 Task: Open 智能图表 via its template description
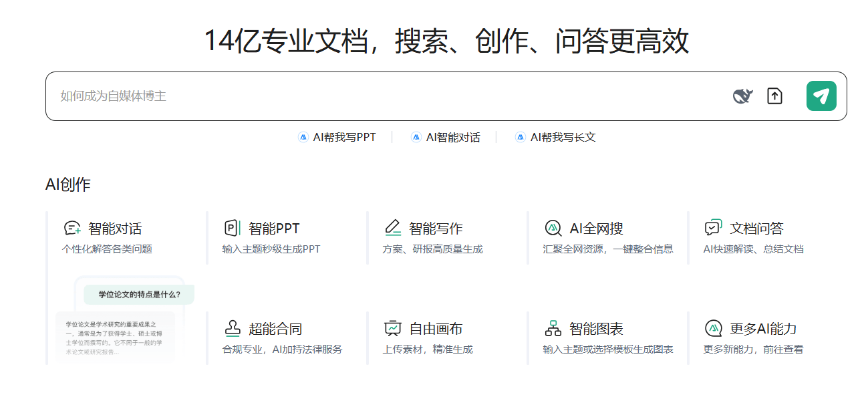tap(608, 350)
